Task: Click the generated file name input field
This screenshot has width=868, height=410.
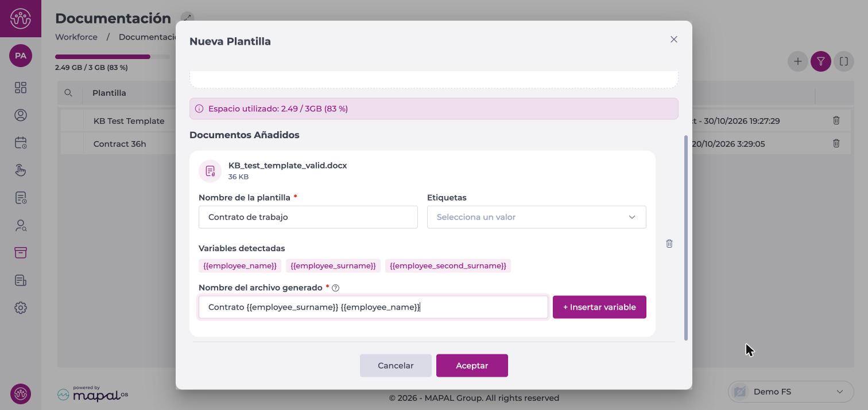Action: pyautogui.click(x=373, y=307)
